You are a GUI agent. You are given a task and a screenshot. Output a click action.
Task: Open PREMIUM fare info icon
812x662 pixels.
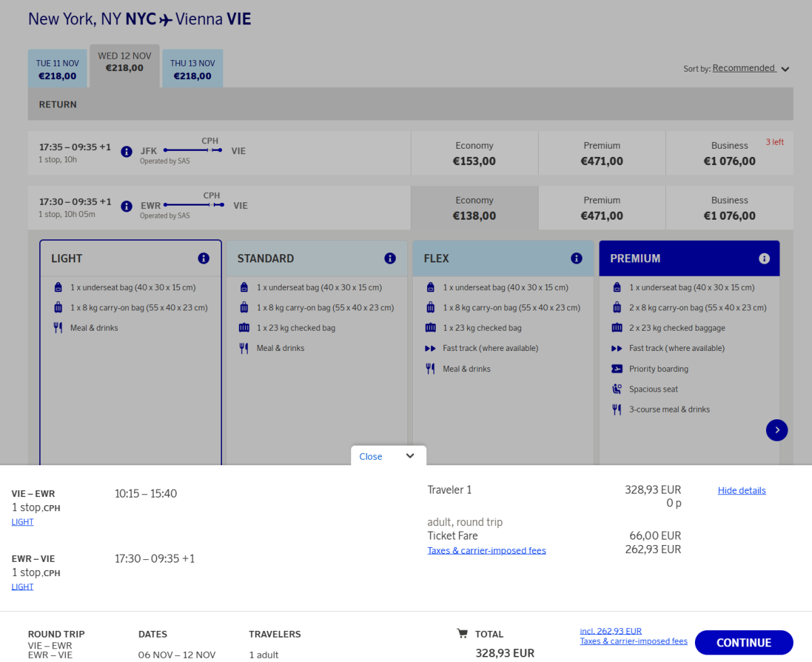[x=764, y=258]
